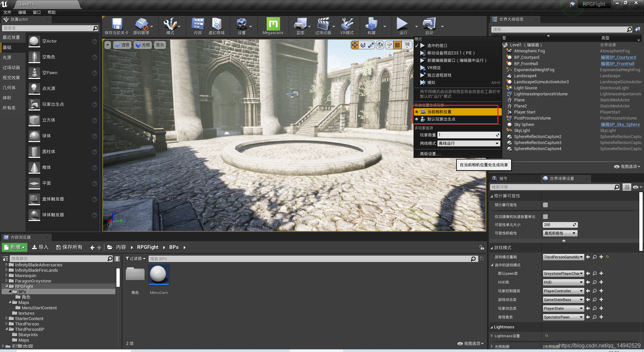Select Light Source in World Outliner
Screen dimensions: 644x352
(x=525, y=88)
